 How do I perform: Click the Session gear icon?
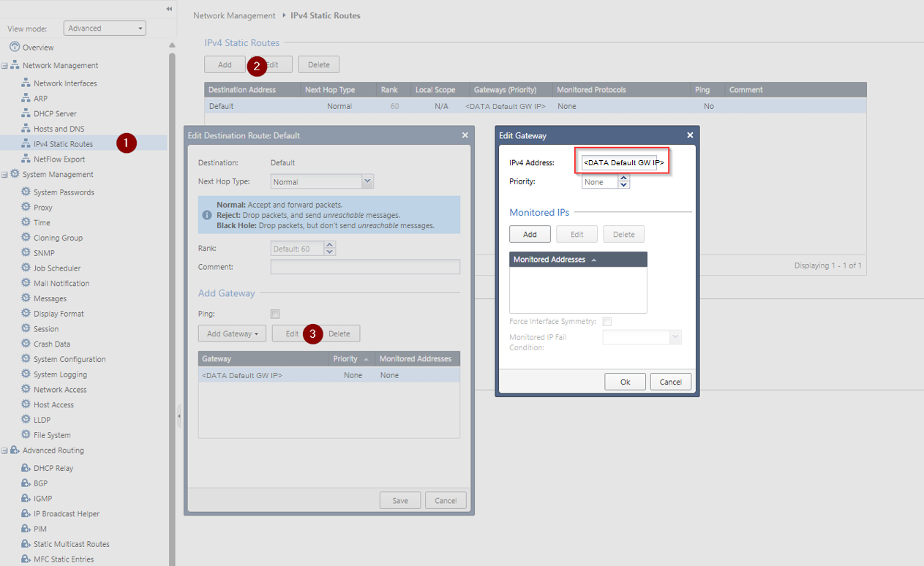pos(26,328)
